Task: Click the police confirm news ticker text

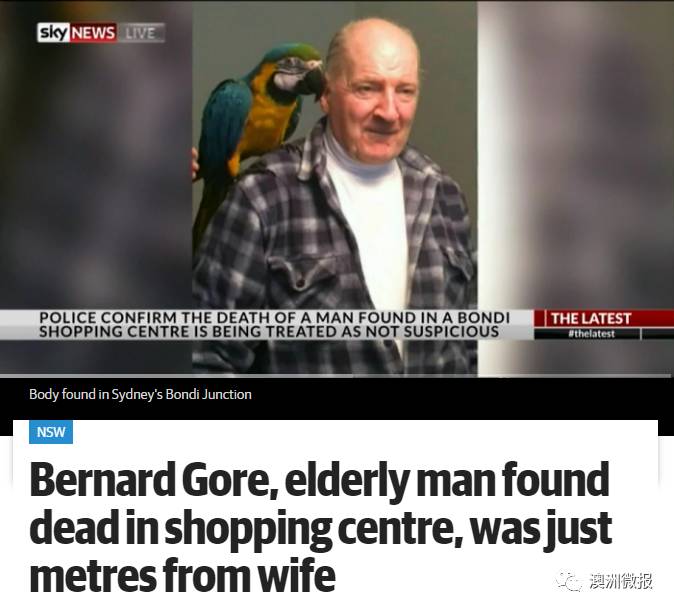Action: point(274,325)
